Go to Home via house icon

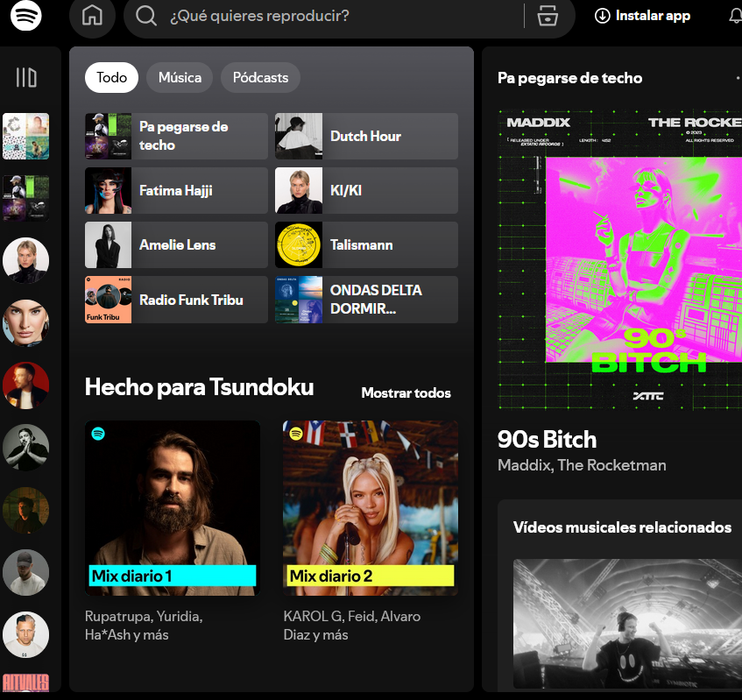pyautogui.click(x=92, y=16)
